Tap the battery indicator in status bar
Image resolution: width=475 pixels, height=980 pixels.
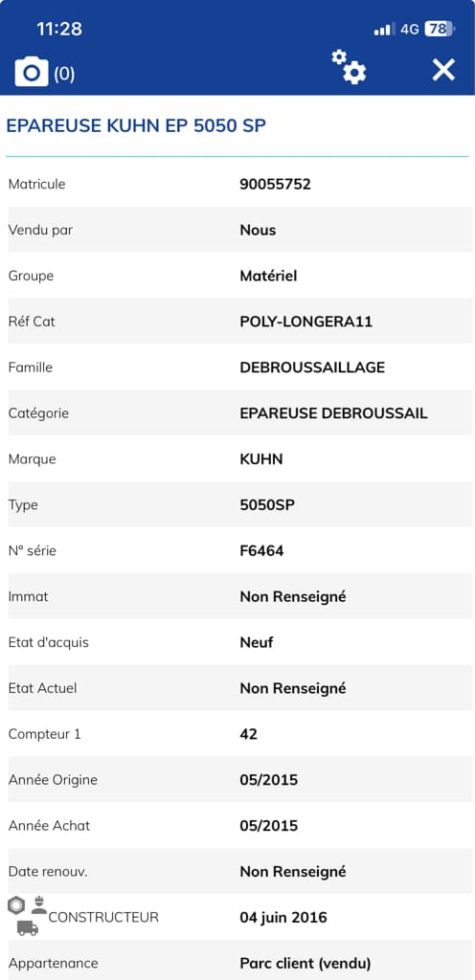[x=440, y=29]
